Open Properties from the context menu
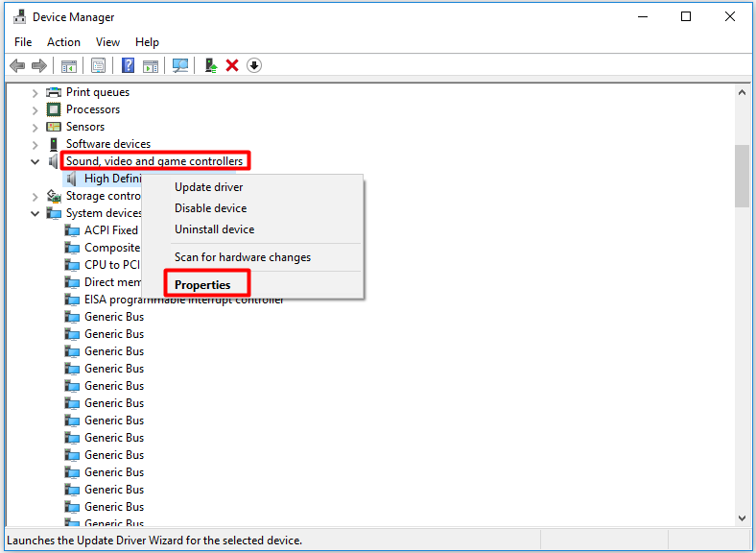 (252, 285)
